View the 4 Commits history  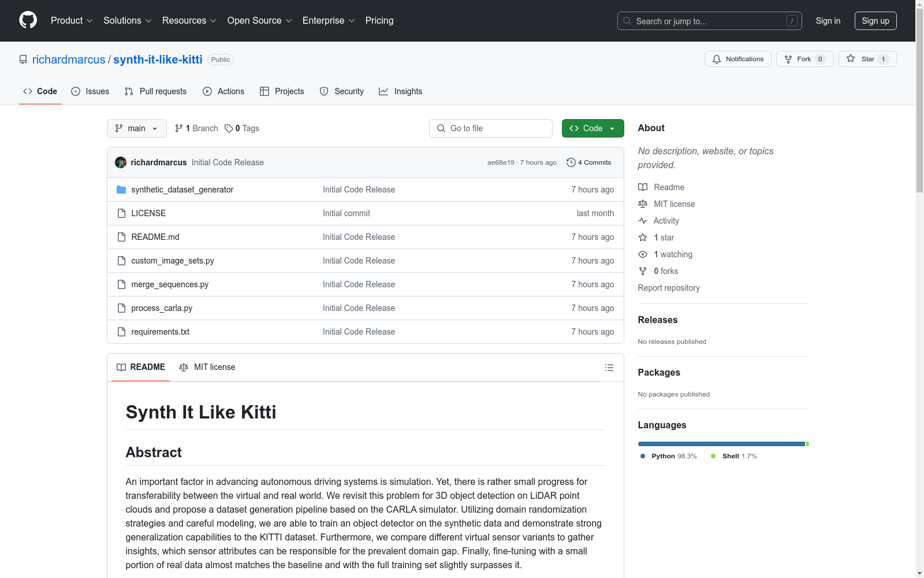pos(589,162)
